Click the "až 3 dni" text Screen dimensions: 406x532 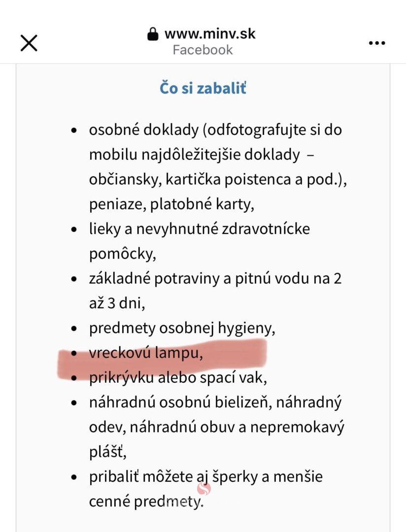[117, 303]
